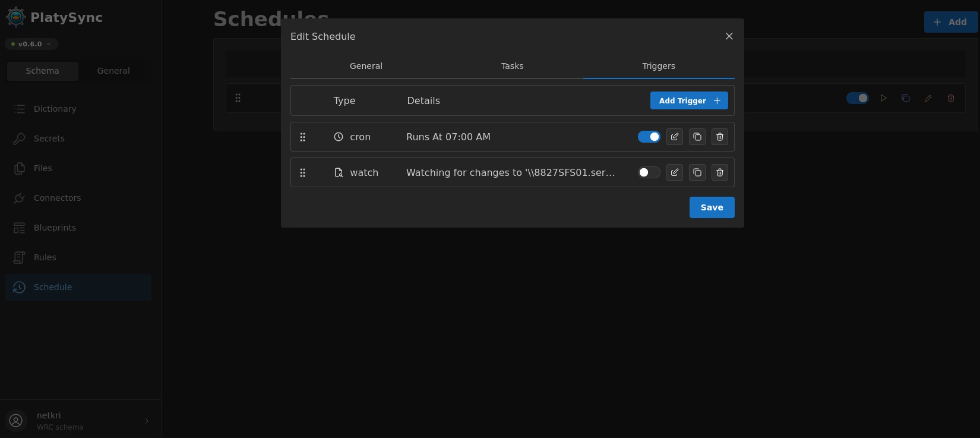Click the watch file-search icon
This screenshot has height=438, width=980.
[339, 172]
